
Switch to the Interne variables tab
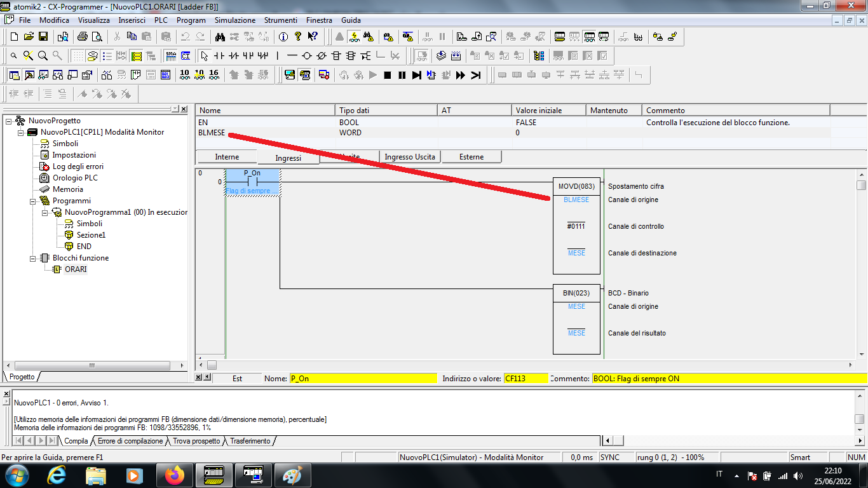tap(227, 157)
